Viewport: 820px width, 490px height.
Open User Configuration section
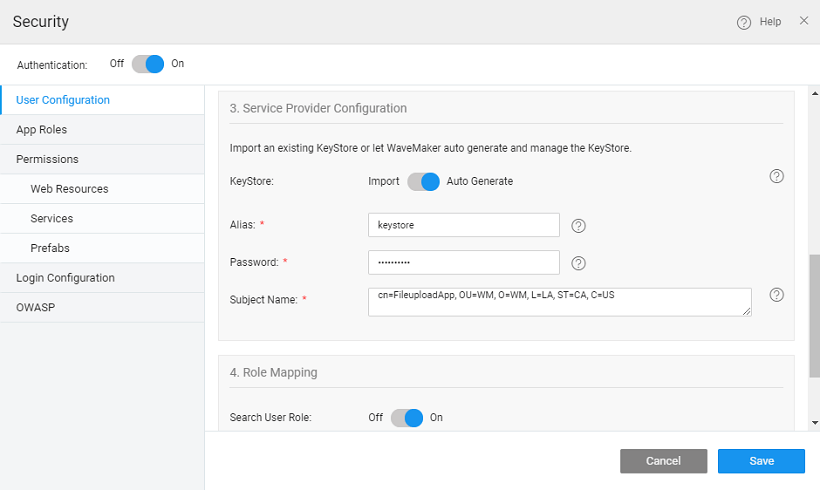pyautogui.click(x=63, y=100)
